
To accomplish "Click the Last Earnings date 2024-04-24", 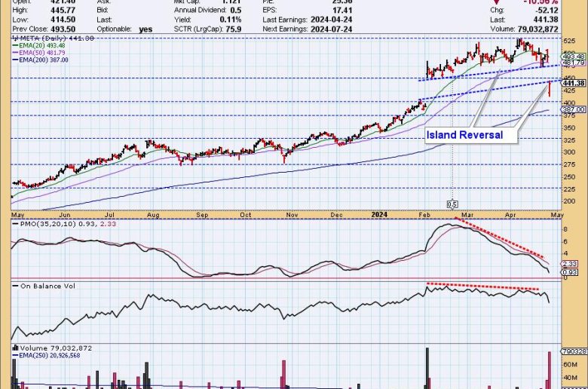I will [331, 20].
